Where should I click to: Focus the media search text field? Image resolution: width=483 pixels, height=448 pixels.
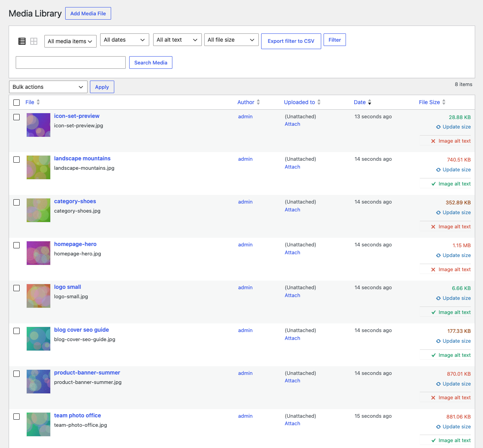point(71,62)
